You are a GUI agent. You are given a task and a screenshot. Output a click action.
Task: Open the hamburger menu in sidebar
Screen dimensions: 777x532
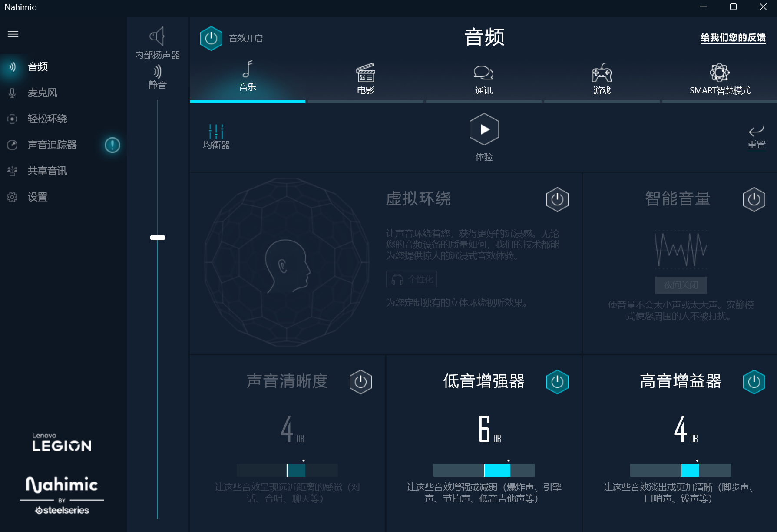13,34
